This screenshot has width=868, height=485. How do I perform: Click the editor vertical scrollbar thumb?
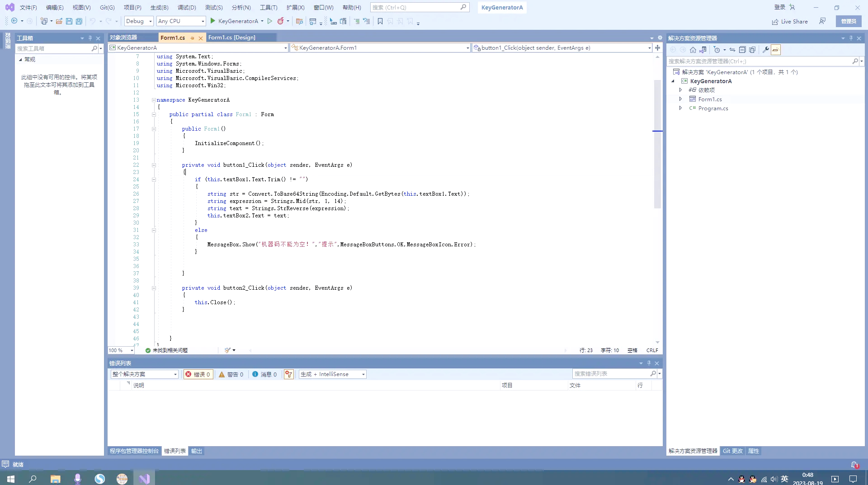point(657,144)
